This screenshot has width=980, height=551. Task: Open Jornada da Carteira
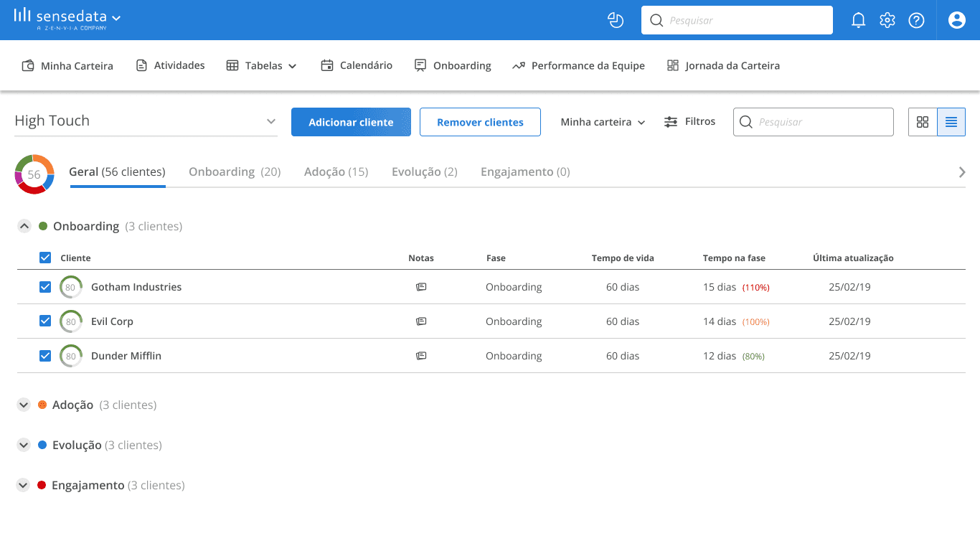coord(723,65)
